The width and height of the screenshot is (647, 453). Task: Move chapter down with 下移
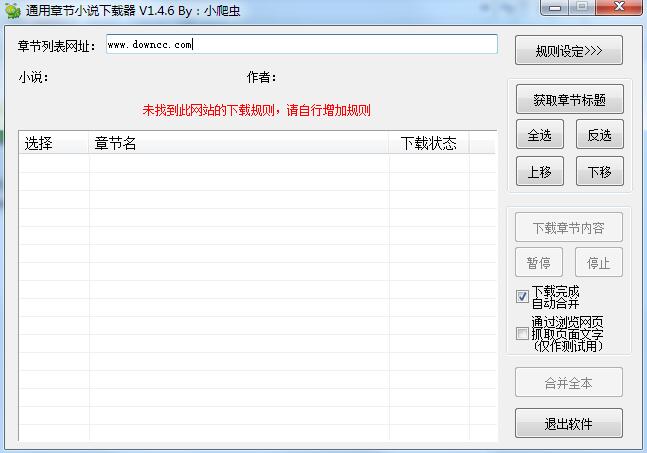tap(600, 171)
